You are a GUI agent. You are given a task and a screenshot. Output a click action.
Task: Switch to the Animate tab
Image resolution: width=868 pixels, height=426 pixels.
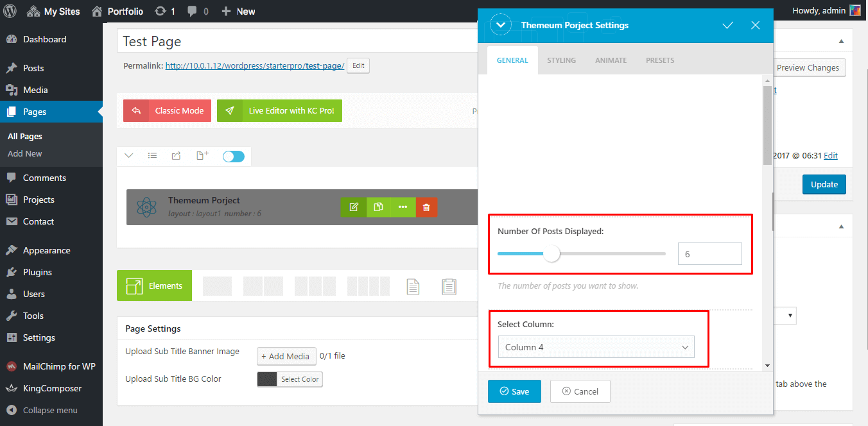click(x=611, y=60)
